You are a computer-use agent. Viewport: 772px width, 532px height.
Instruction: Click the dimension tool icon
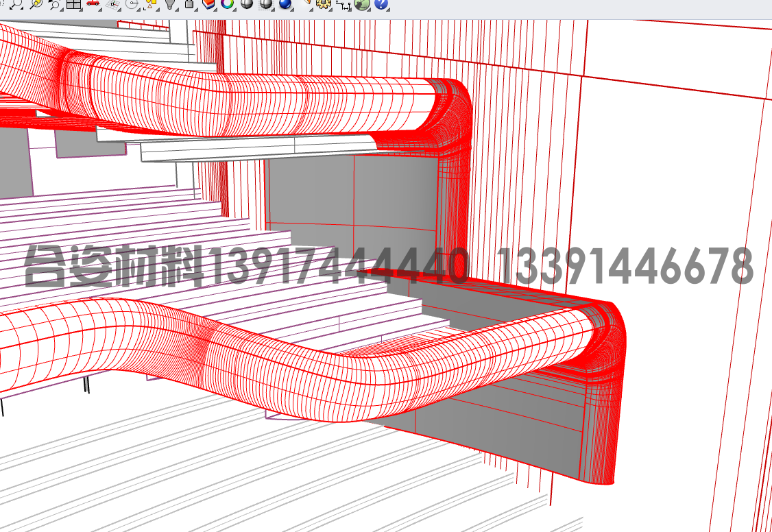click(x=343, y=4)
